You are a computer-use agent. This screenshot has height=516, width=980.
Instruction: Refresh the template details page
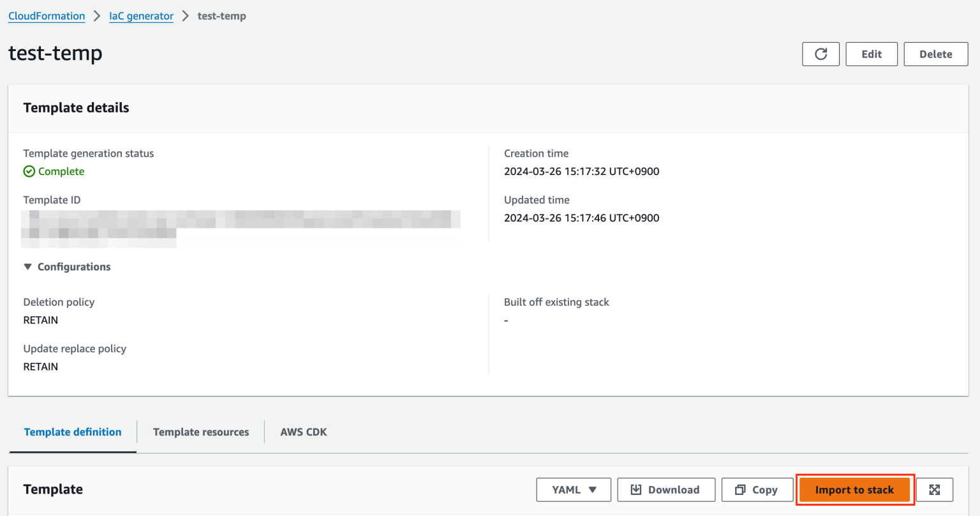click(x=820, y=54)
